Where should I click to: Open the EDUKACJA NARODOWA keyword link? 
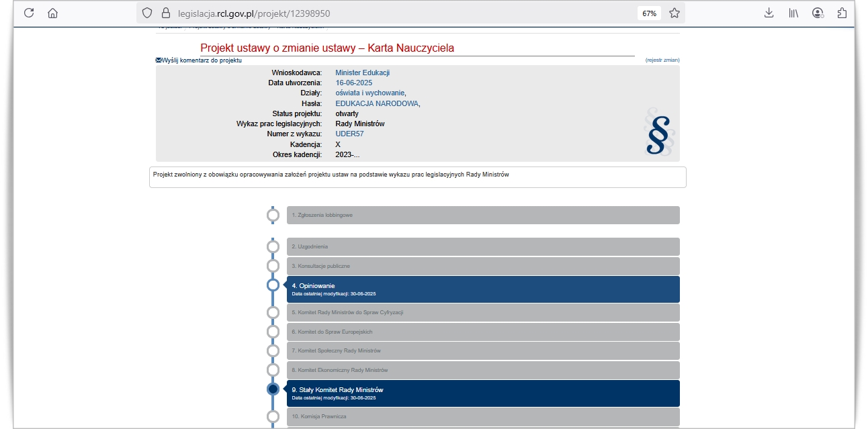[377, 103]
